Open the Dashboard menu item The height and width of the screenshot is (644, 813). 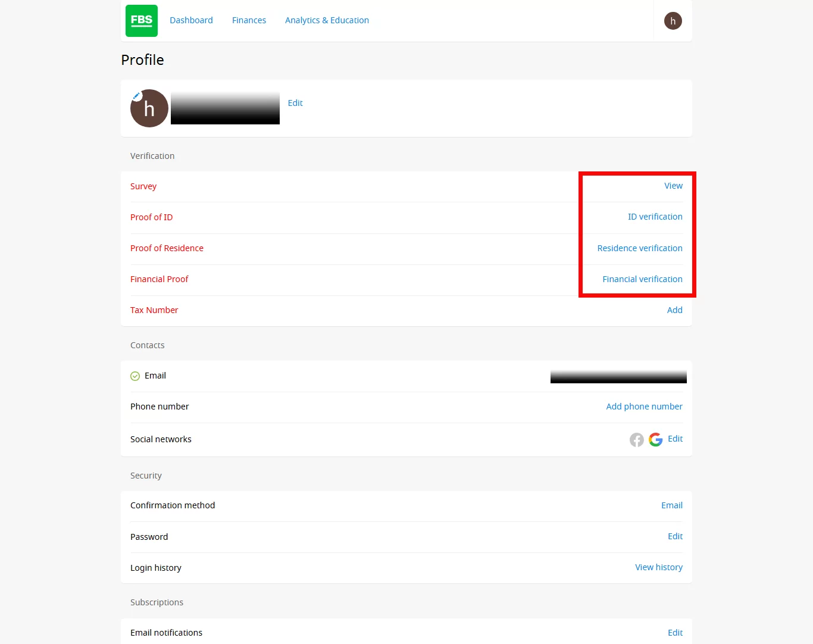click(191, 20)
